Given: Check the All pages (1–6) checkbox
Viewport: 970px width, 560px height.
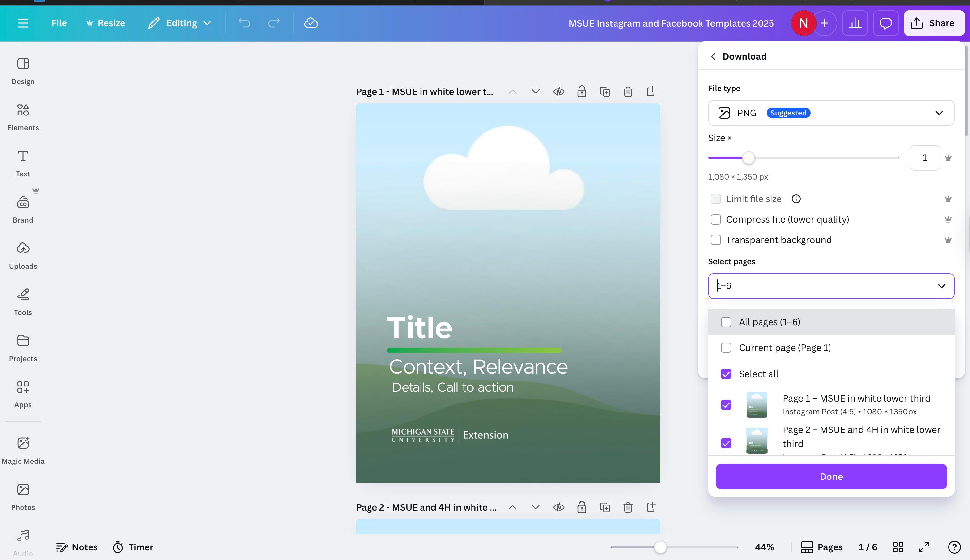Looking at the screenshot, I should (726, 322).
